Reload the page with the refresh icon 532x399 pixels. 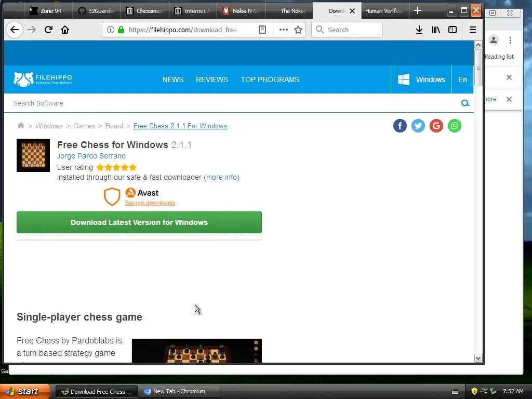tap(48, 30)
